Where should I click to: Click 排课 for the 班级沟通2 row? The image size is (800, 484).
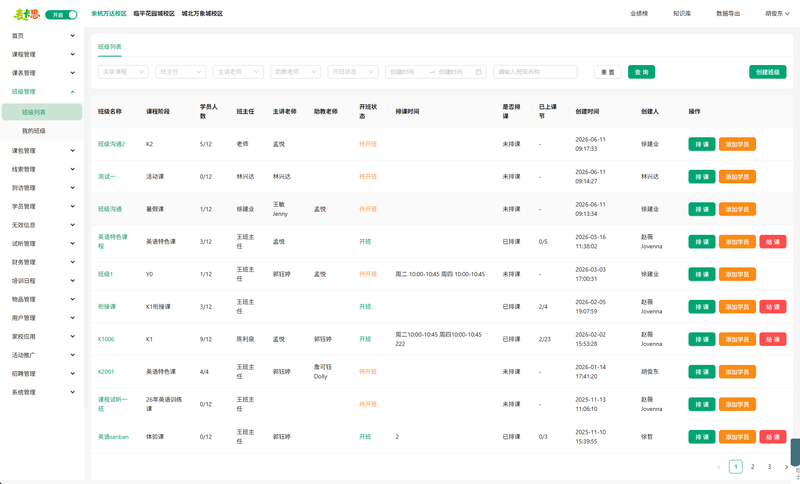702,144
